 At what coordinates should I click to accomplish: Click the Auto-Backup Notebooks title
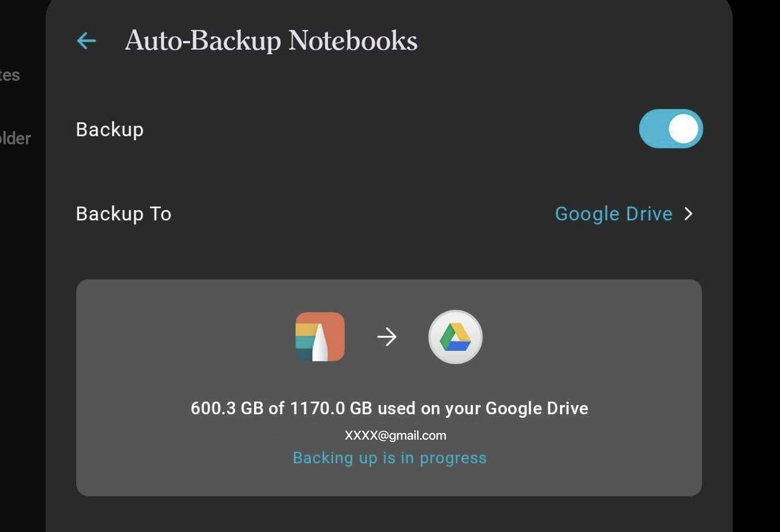[271, 41]
